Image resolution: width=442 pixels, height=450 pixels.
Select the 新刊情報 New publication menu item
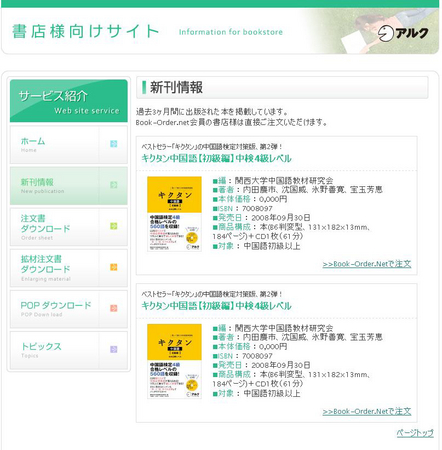click(69, 186)
